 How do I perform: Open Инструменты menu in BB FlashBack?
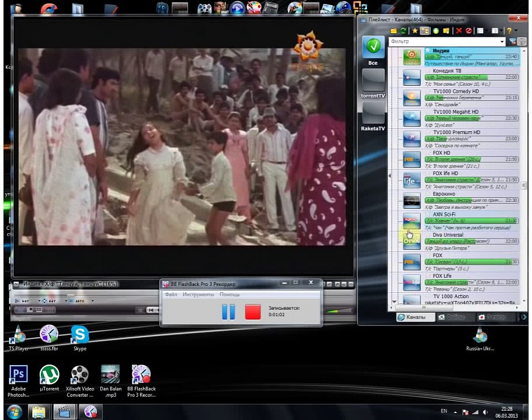pyautogui.click(x=198, y=295)
